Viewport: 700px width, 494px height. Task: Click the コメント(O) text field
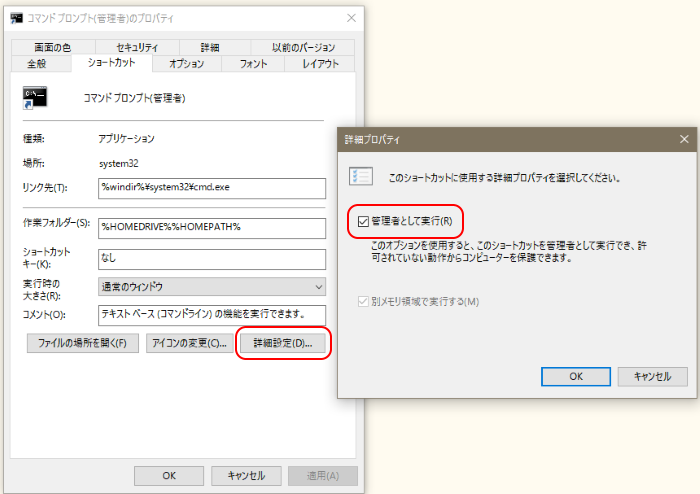(x=212, y=315)
